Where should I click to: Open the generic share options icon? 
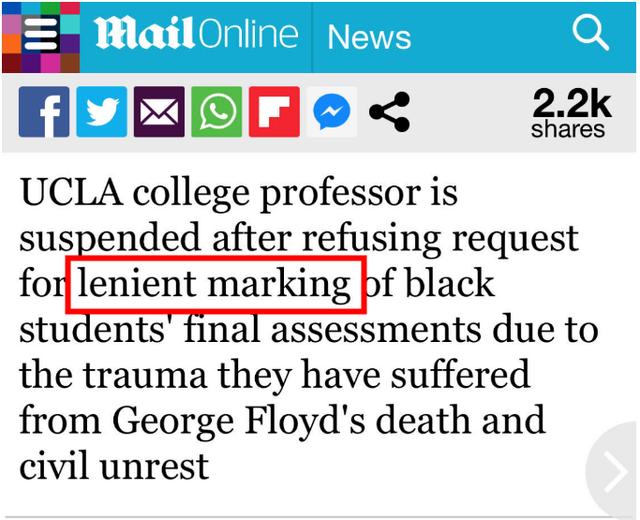(389, 112)
